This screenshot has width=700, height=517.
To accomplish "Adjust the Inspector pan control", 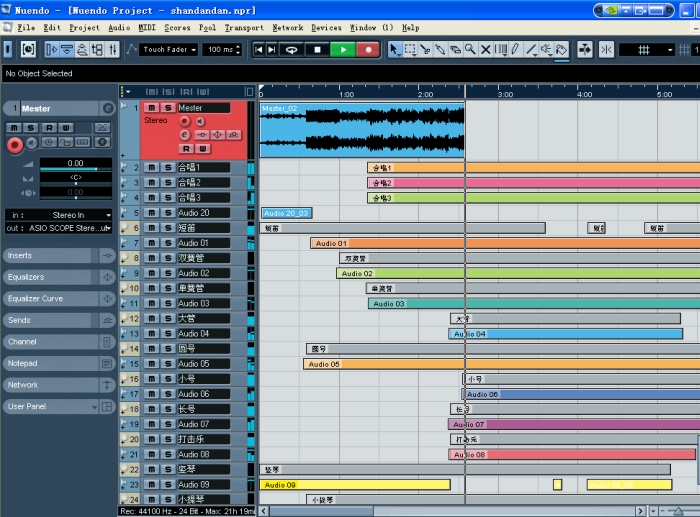I will tap(75, 179).
